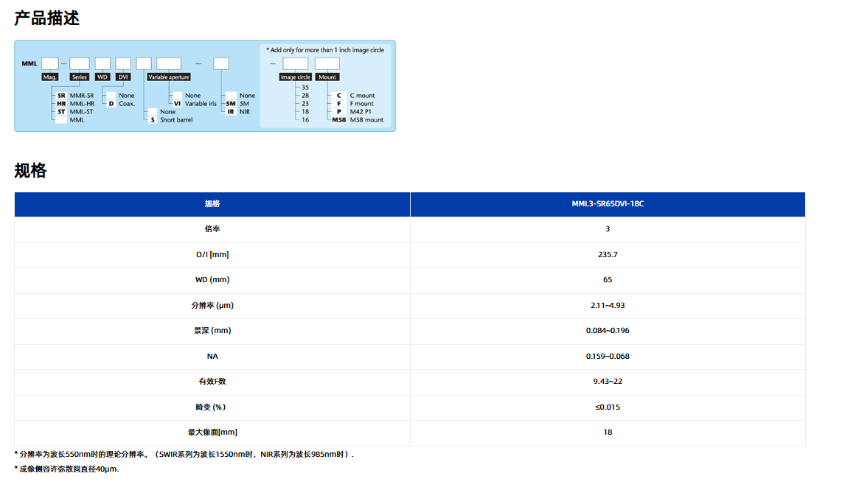
Task: Click the F mount entry
Action: point(355,104)
